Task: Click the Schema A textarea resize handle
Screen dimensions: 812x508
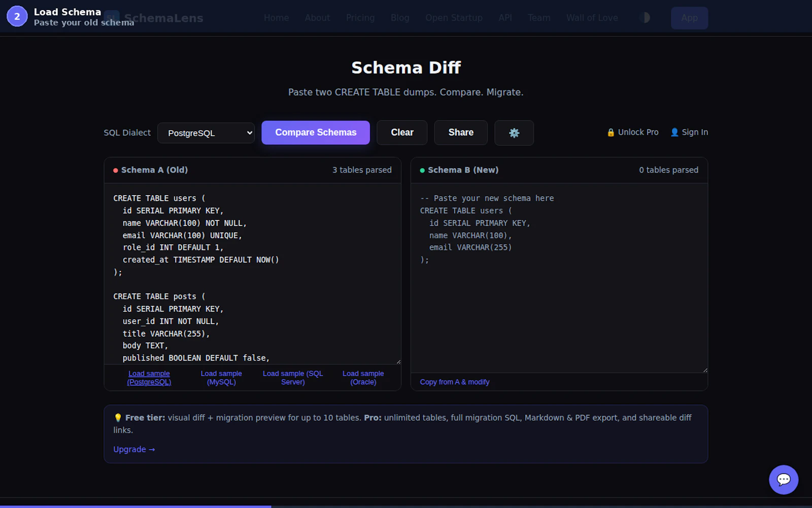Action: (x=398, y=361)
